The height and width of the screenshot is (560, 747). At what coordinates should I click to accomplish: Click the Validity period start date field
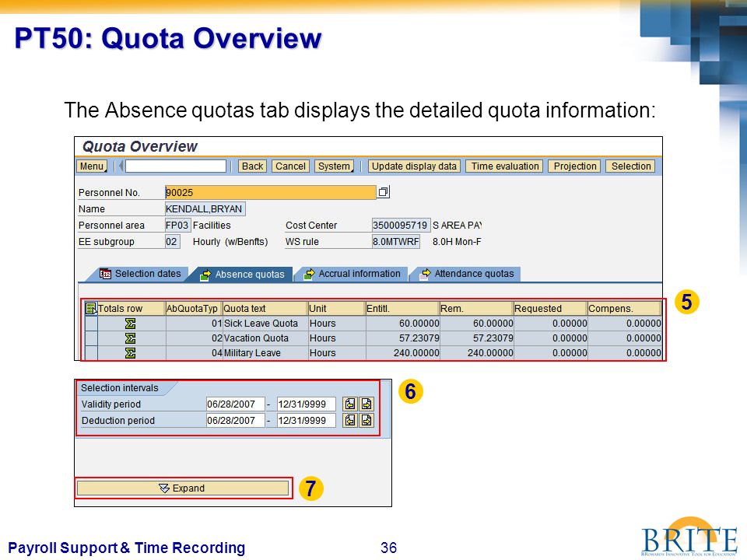(x=235, y=404)
